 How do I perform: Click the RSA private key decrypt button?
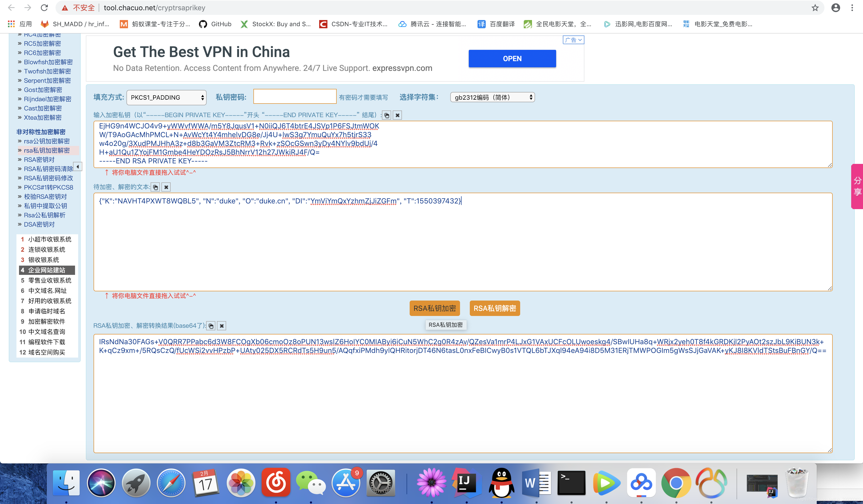pos(495,309)
